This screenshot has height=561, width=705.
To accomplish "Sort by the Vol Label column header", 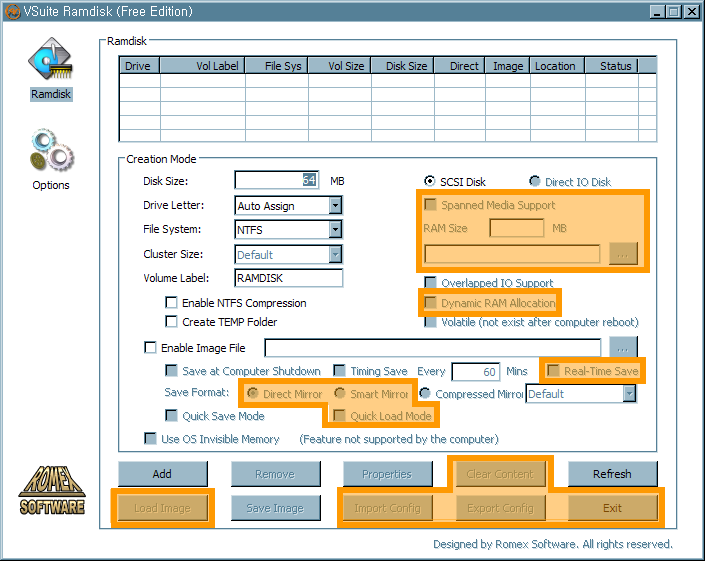I will [203, 66].
